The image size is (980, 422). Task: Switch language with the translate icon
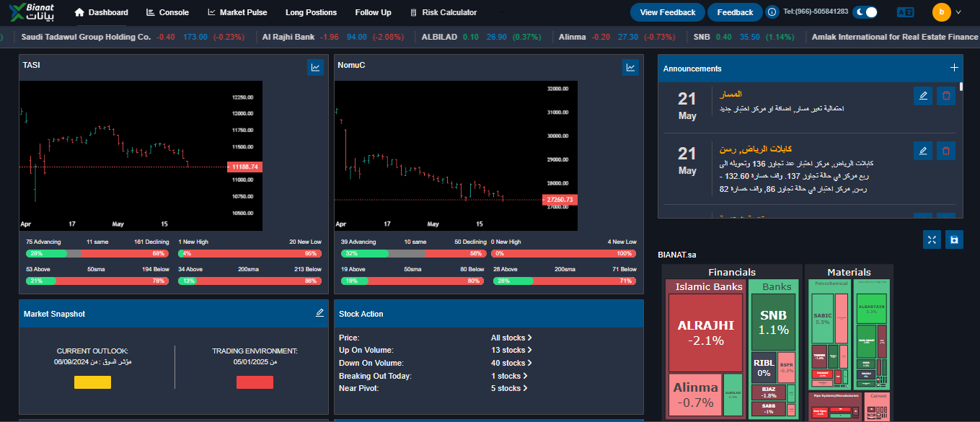pyautogui.click(x=905, y=12)
